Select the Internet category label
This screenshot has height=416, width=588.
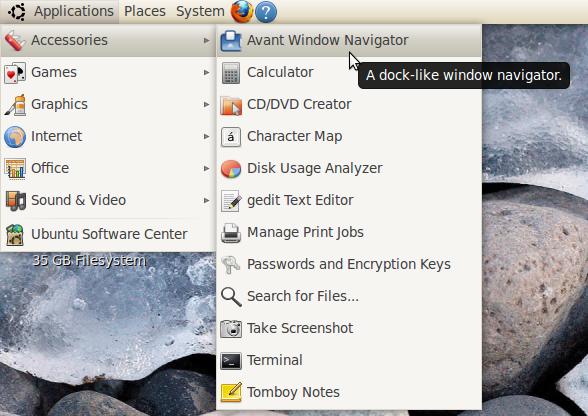(x=56, y=136)
